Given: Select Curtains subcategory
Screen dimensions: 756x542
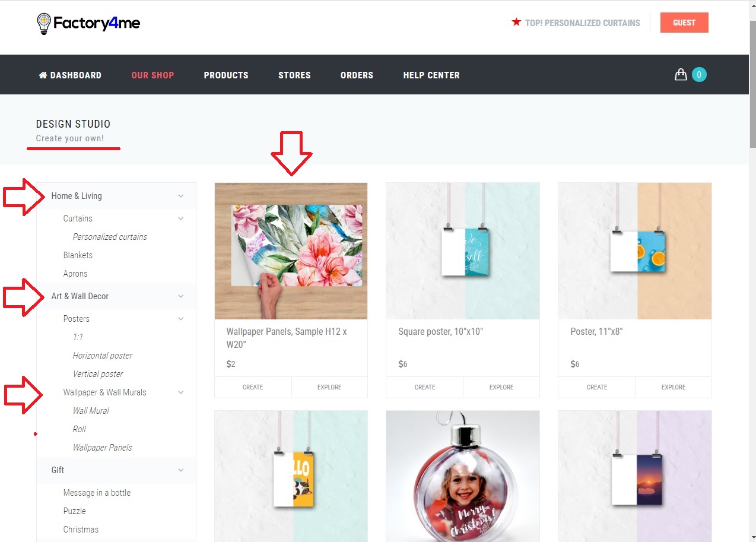Looking at the screenshot, I should pos(78,218).
